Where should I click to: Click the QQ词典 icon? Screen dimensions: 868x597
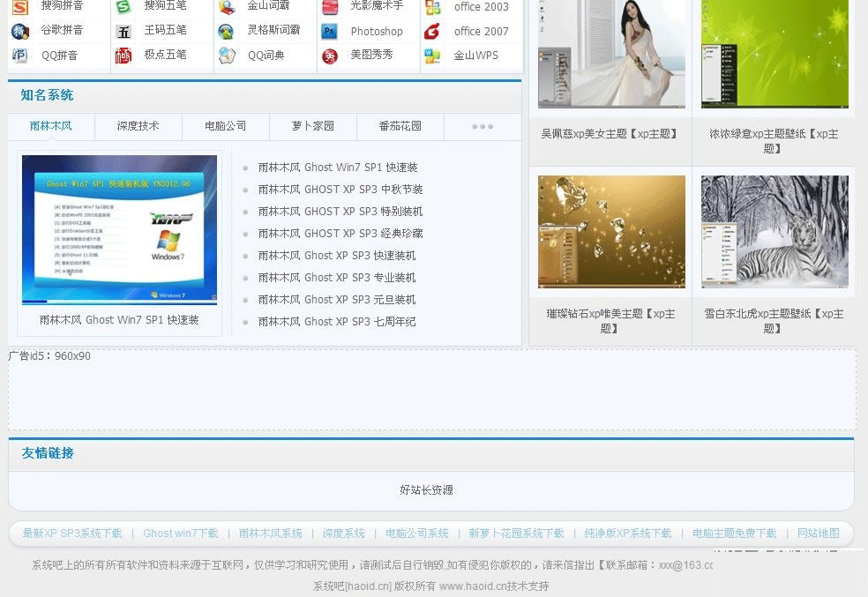227,56
